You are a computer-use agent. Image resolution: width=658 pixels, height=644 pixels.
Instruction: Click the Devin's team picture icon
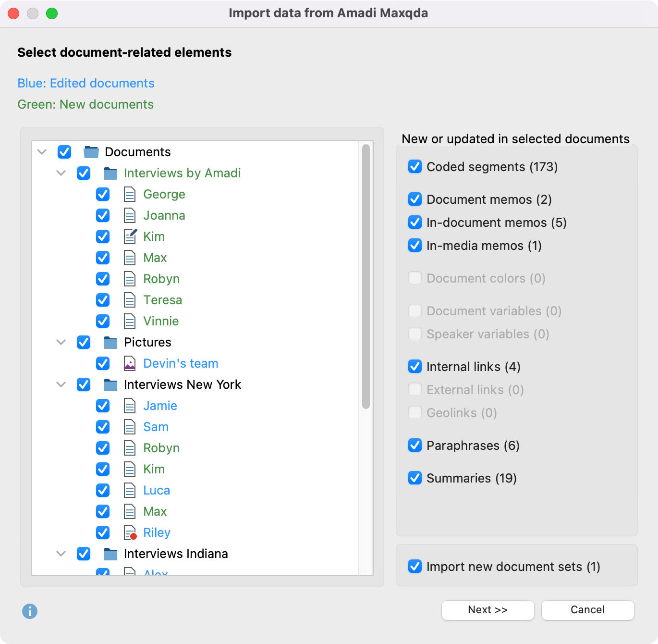130,363
